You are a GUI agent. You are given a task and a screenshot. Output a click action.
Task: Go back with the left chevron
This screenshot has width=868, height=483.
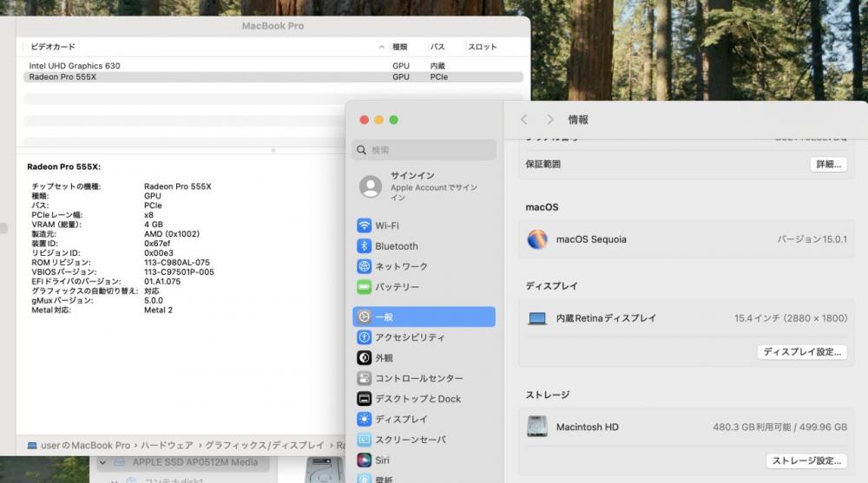click(523, 120)
